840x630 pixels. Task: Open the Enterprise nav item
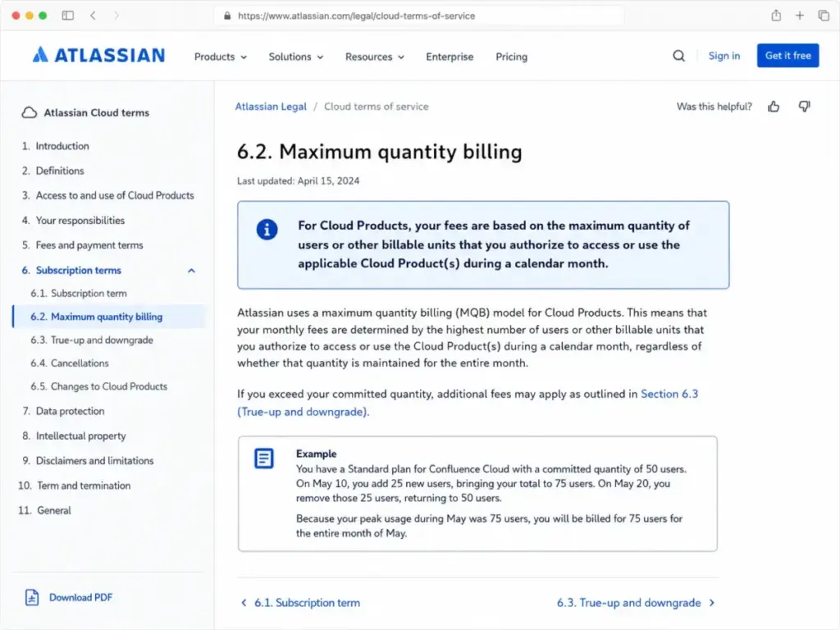tap(450, 57)
